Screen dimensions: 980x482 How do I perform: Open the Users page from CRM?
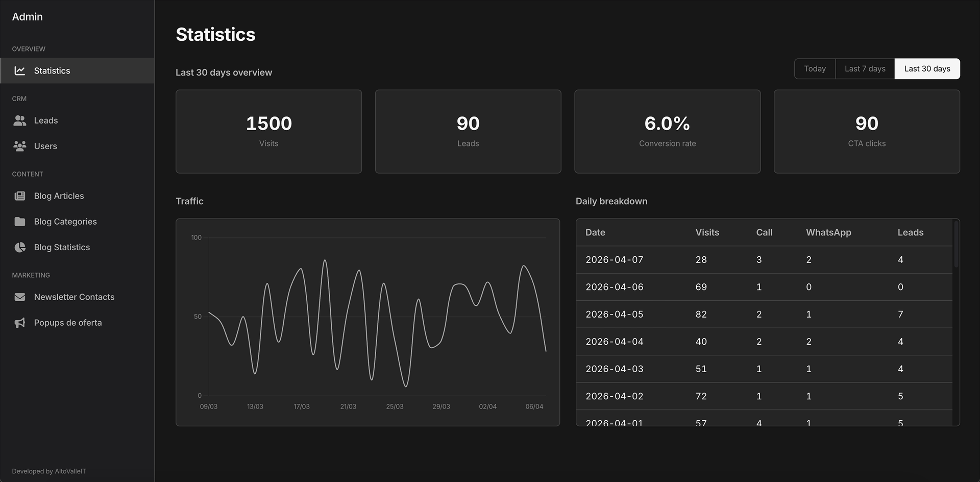tap(45, 146)
